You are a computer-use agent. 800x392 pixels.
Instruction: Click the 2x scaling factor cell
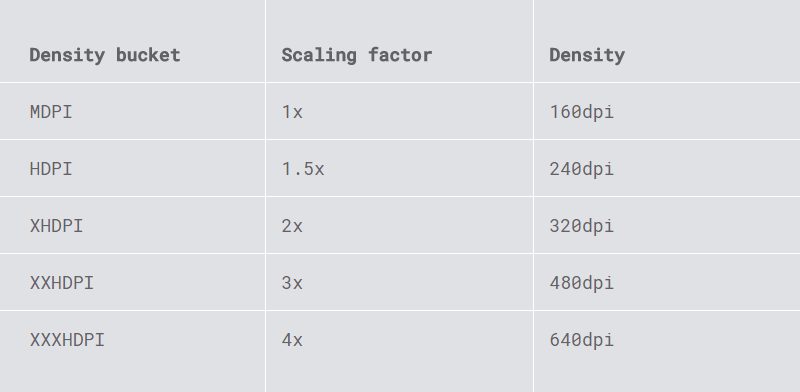tap(292, 226)
